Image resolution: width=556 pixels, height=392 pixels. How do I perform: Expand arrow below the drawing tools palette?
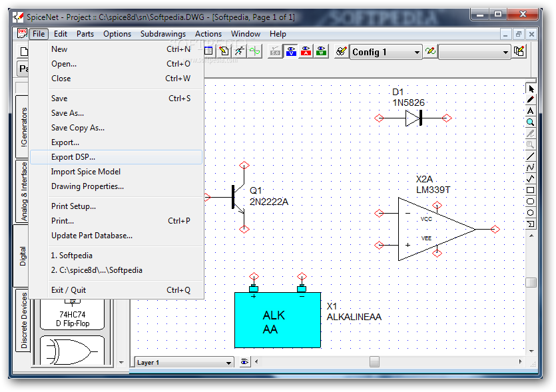click(x=531, y=236)
